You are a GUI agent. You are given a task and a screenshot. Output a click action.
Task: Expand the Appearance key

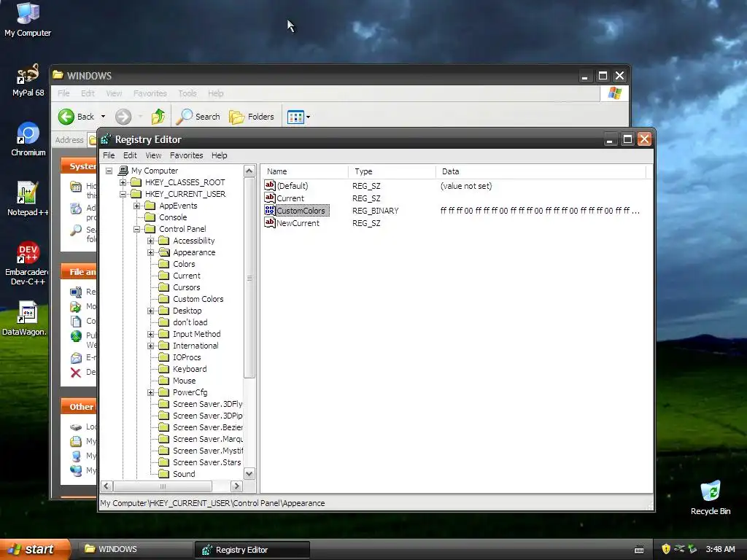click(150, 252)
